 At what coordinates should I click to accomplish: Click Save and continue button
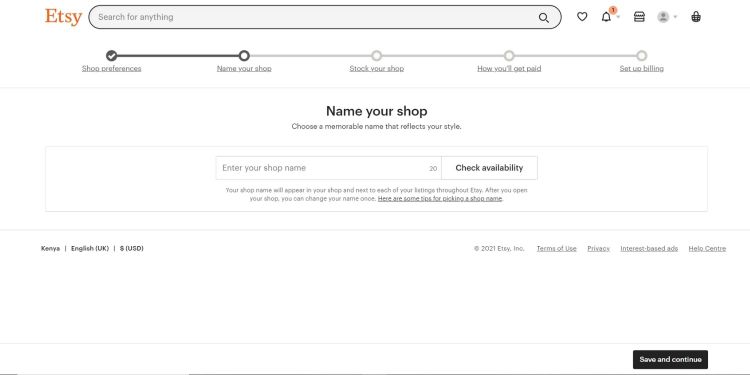[x=670, y=360]
